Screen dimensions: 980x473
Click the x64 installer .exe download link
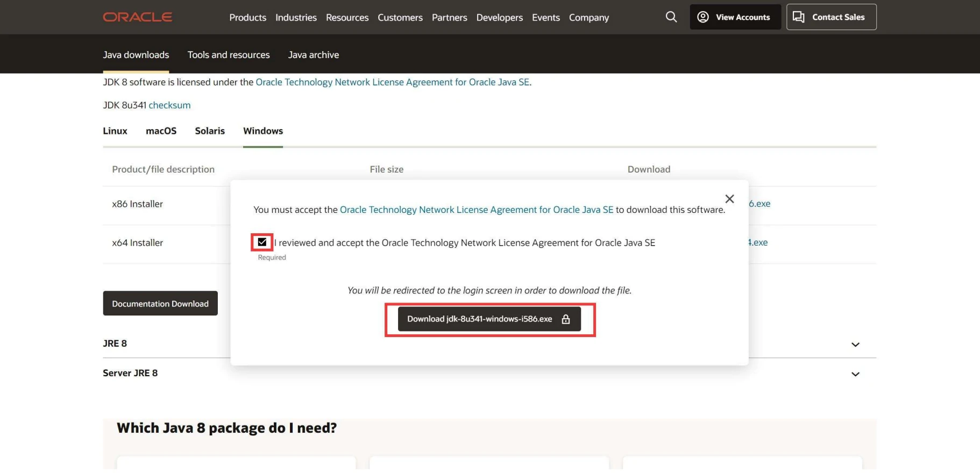tap(758, 242)
